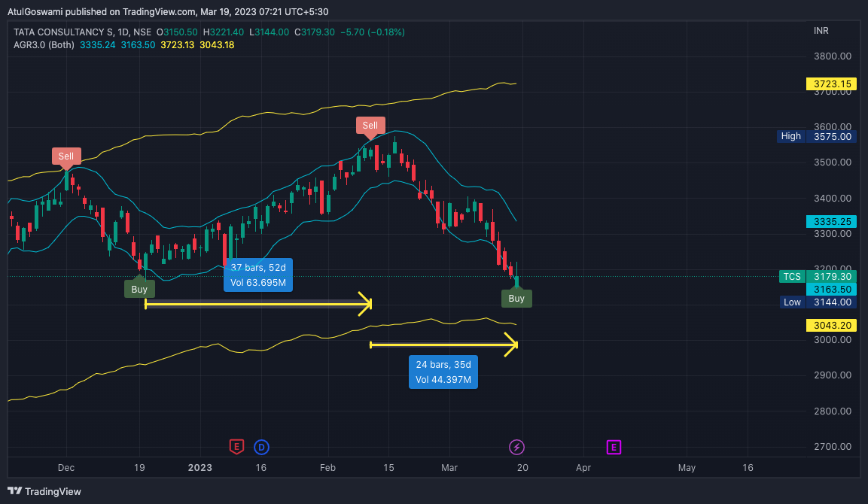Click the Feb label on time axis
868x504 pixels.
tap(327, 467)
